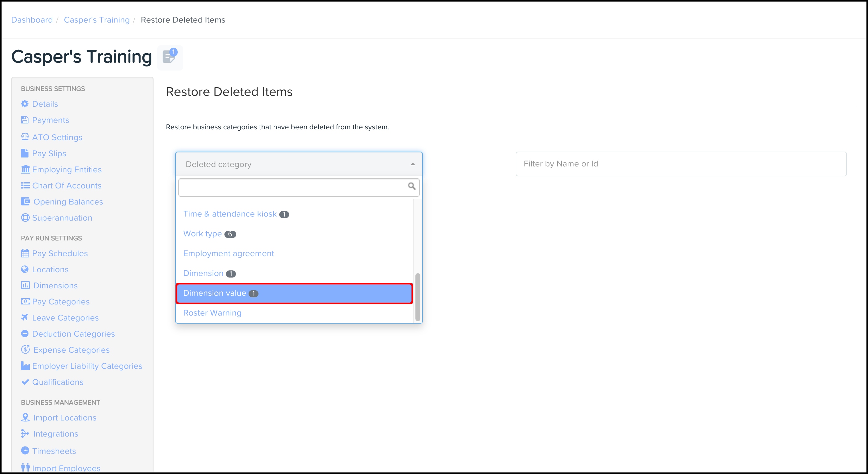Select Dimension value from dropdown list
The height and width of the screenshot is (474, 868).
215,293
